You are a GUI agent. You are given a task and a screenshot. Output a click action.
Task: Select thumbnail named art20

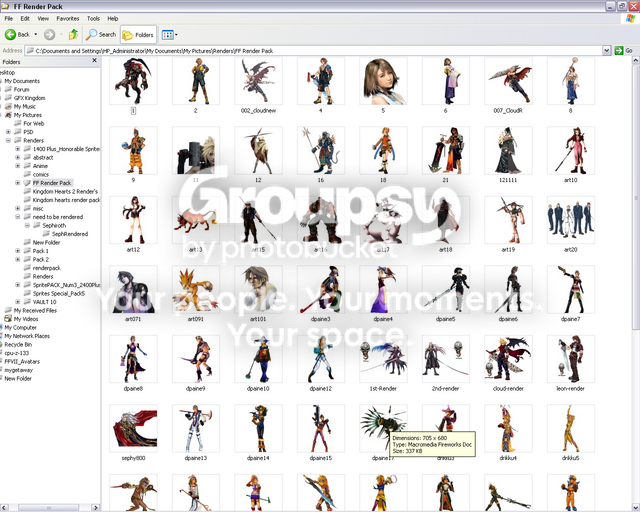pos(571,220)
